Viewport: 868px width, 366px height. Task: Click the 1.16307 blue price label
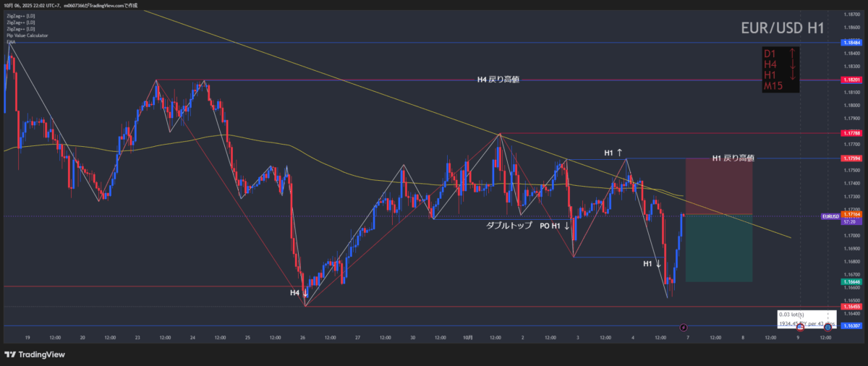click(851, 325)
